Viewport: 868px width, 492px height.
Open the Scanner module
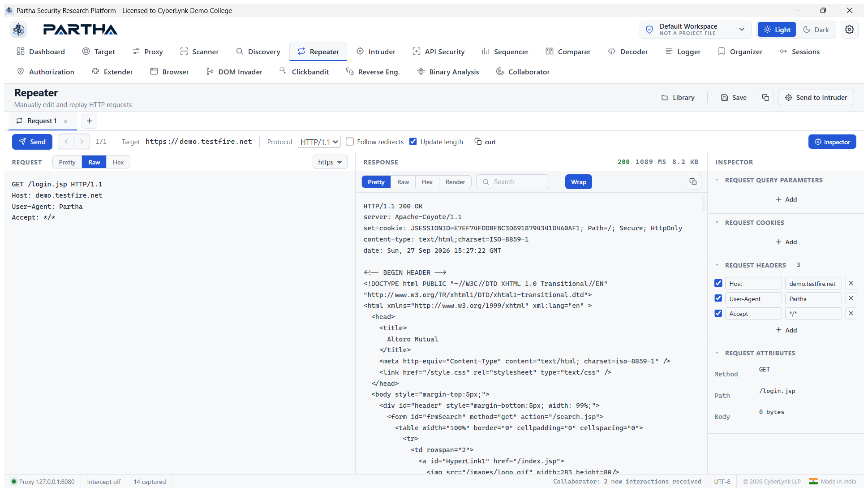[199, 52]
